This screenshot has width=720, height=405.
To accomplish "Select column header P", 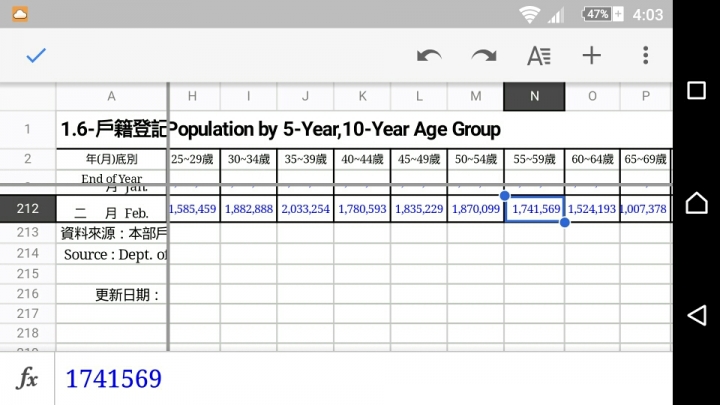I will click(646, 96).
